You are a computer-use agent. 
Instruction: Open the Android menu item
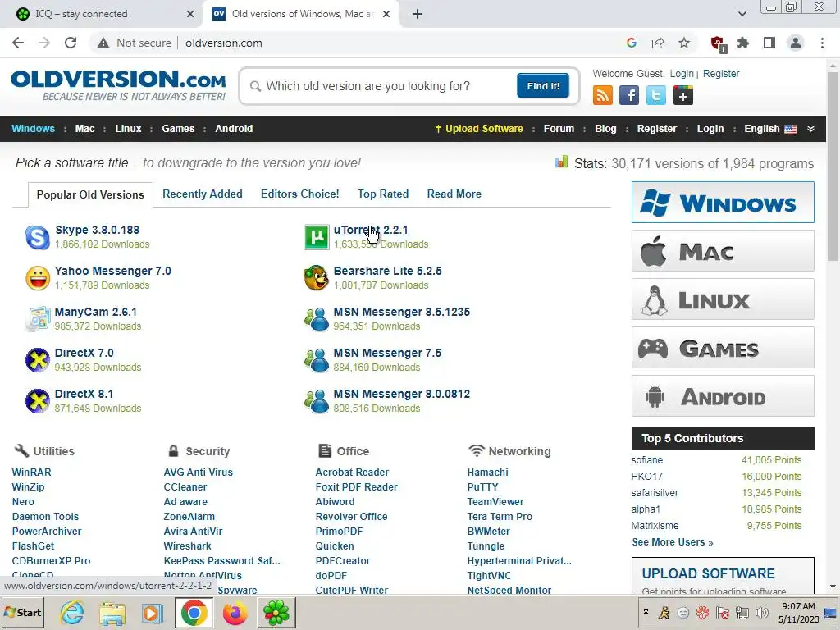pos(234,129)
